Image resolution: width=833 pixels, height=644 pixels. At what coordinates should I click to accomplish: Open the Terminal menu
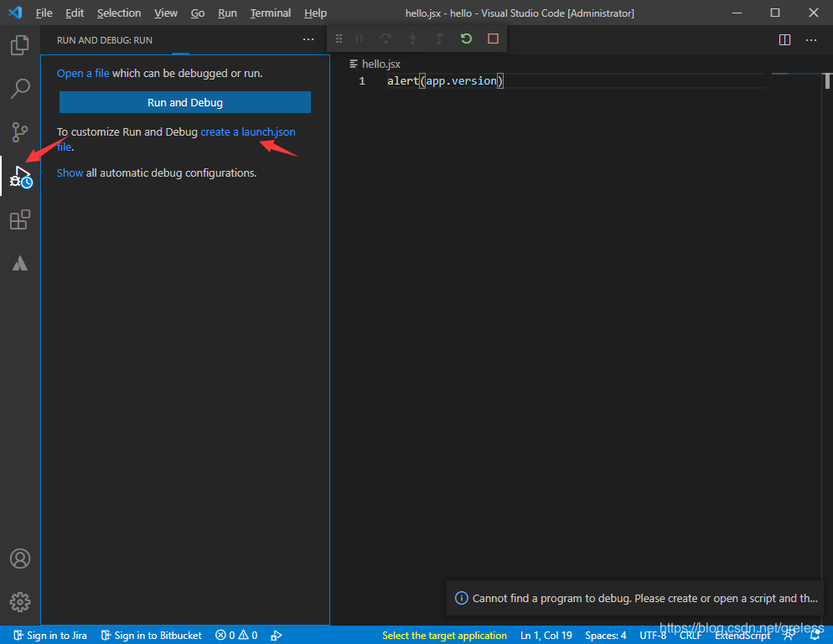(x=271, y=13)
